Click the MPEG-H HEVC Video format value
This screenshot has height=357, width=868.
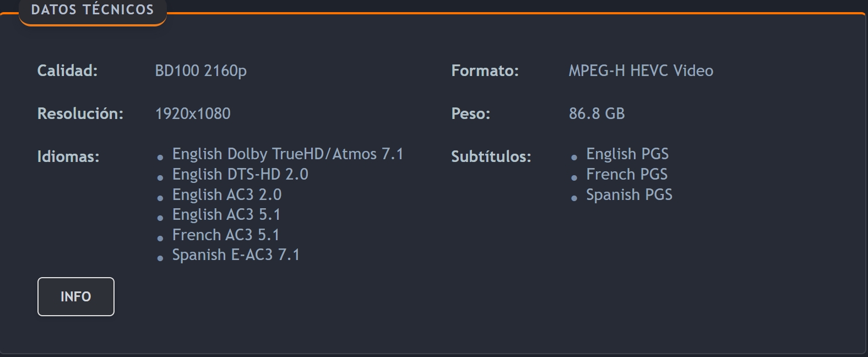[641, 71]
